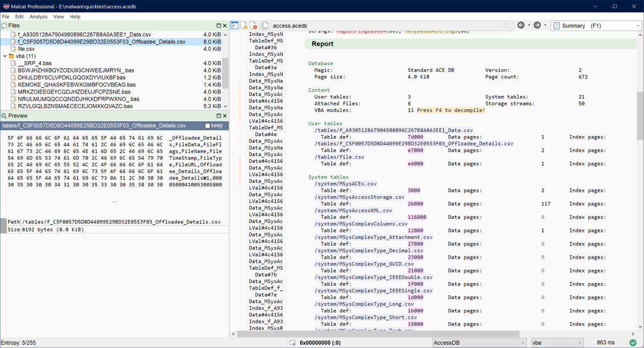Select TableDef_f_ entry in structure list
644x348 pixels.
266,288
